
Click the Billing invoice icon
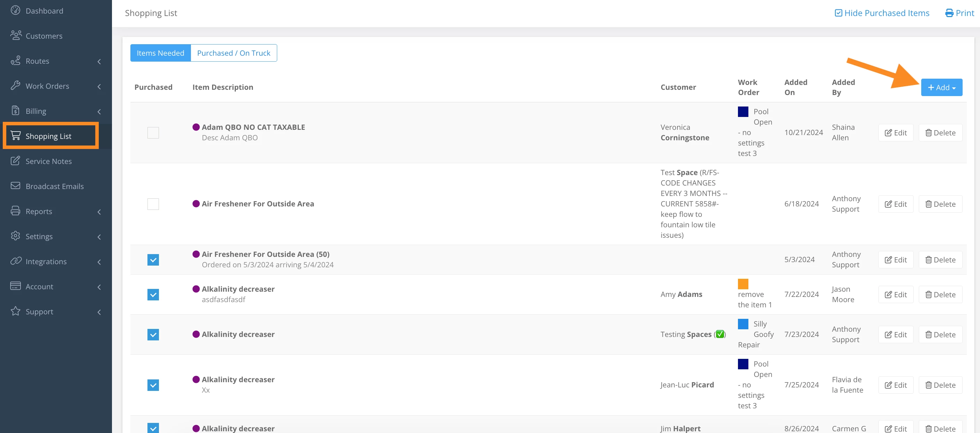[x=15, y=111]
